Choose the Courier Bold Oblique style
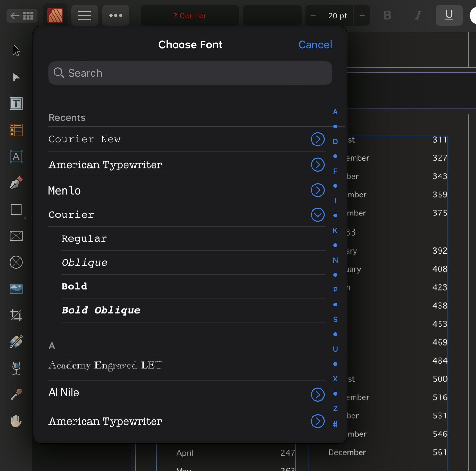The image size is (476, 471). (193, 310)
